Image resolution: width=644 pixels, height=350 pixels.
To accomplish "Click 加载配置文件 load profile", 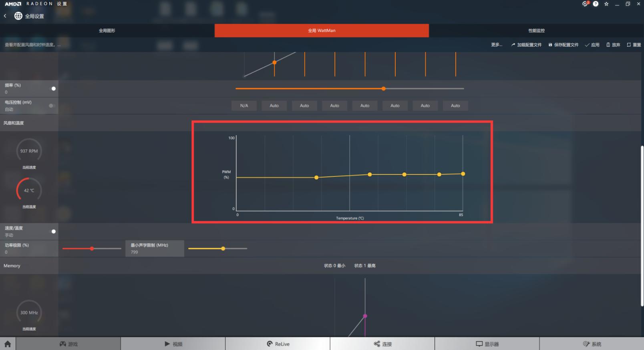I will tap(526, 45).
